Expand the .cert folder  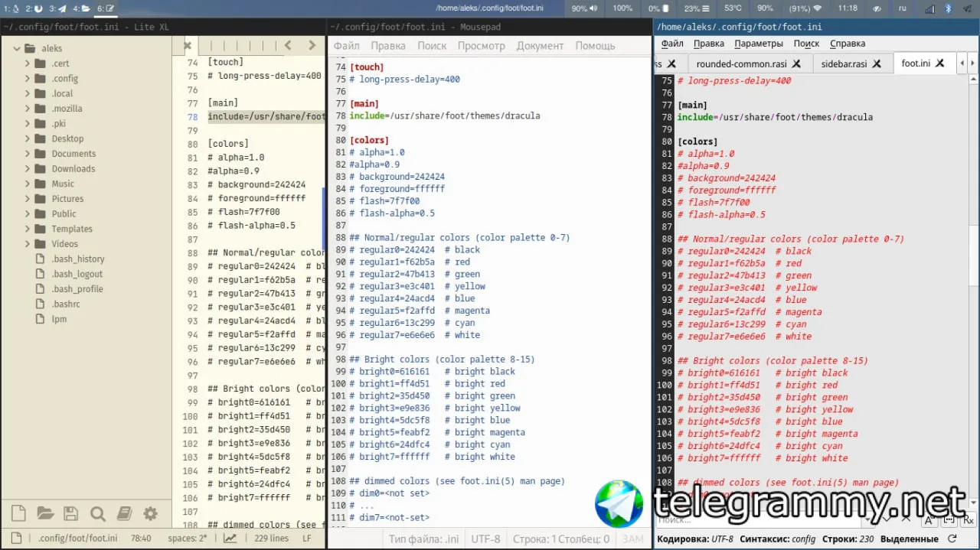pos(28,63)
